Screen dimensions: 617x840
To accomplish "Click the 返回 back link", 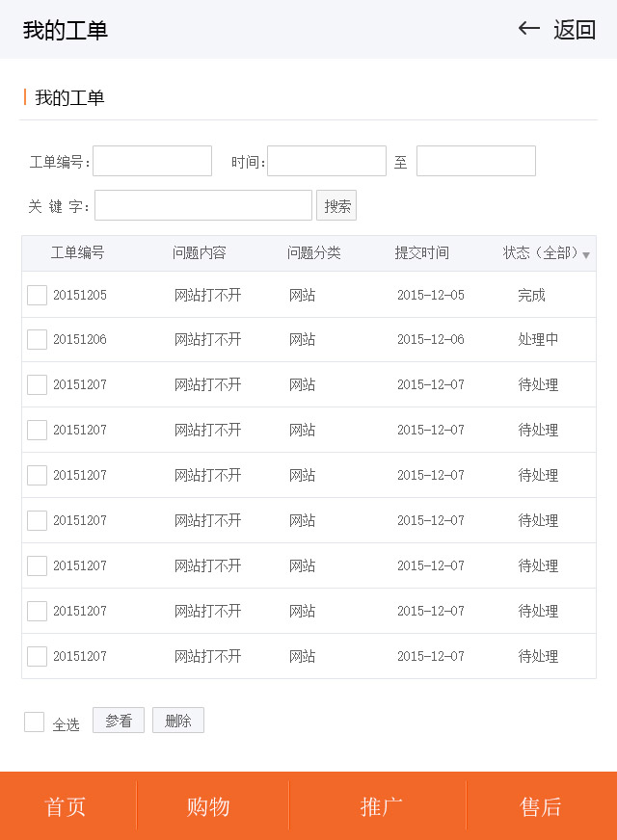I will (x=575, y=30).
